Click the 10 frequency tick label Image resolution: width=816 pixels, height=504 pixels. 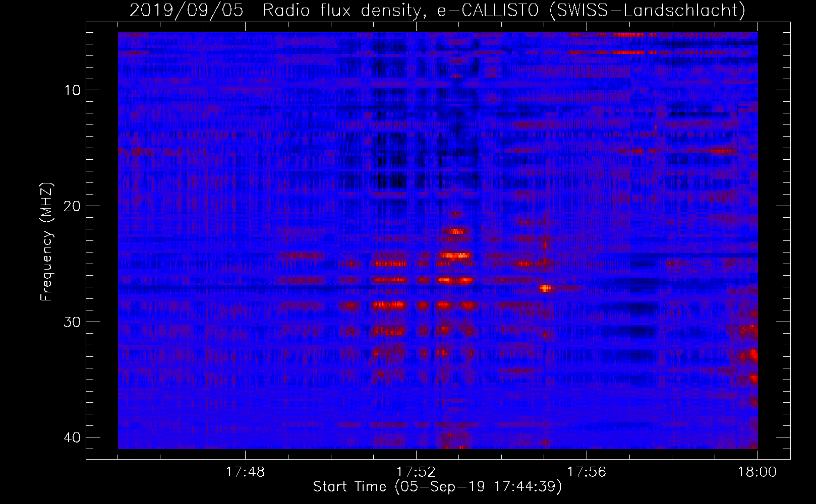coord(73,90)
